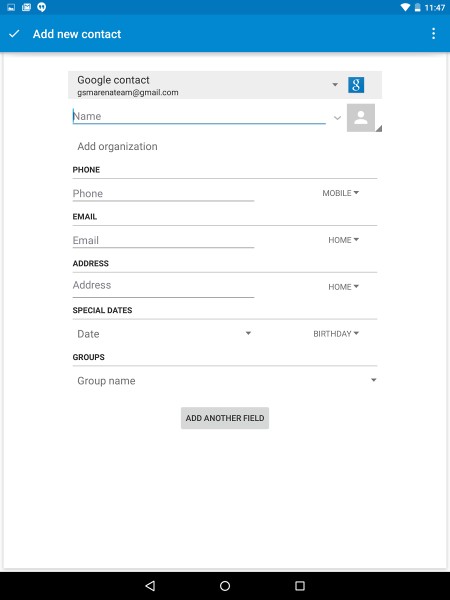Tap the Android back navigation button
Screen dimensions: 450x600
(x=150, y=585)
